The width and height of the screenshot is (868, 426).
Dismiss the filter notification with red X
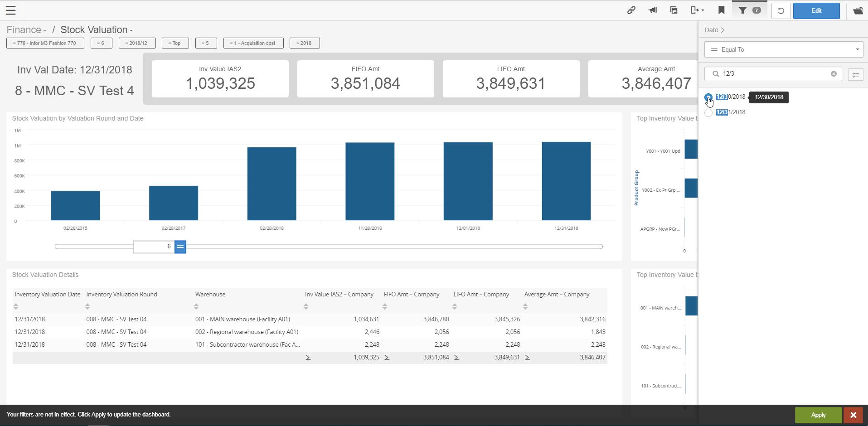853,415
